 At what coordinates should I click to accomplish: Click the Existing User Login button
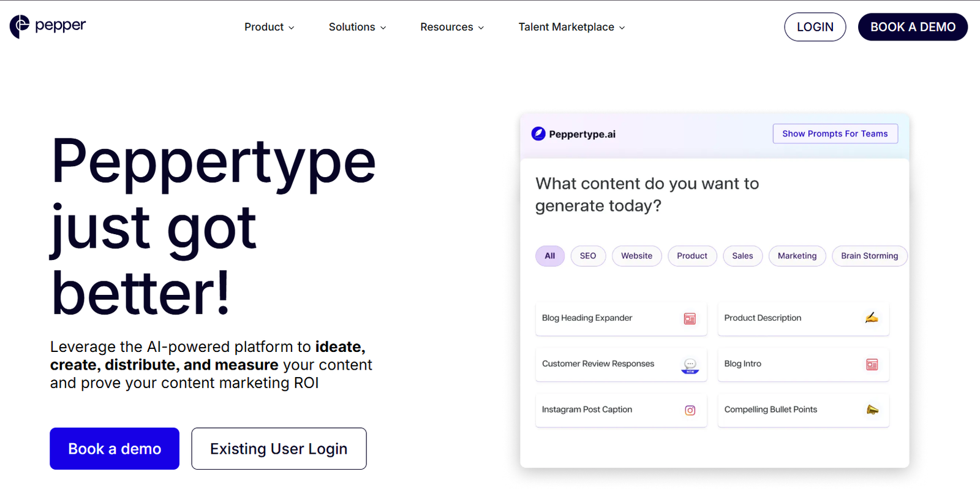click(279, 449)
